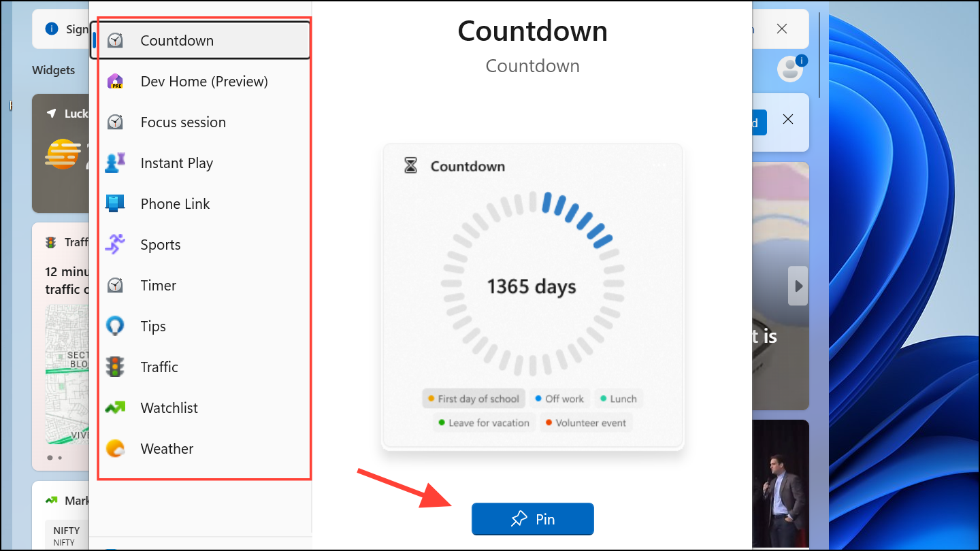This screenshot has width=980, height=551.
Task: Click the Off work tag
Action: 559,399
